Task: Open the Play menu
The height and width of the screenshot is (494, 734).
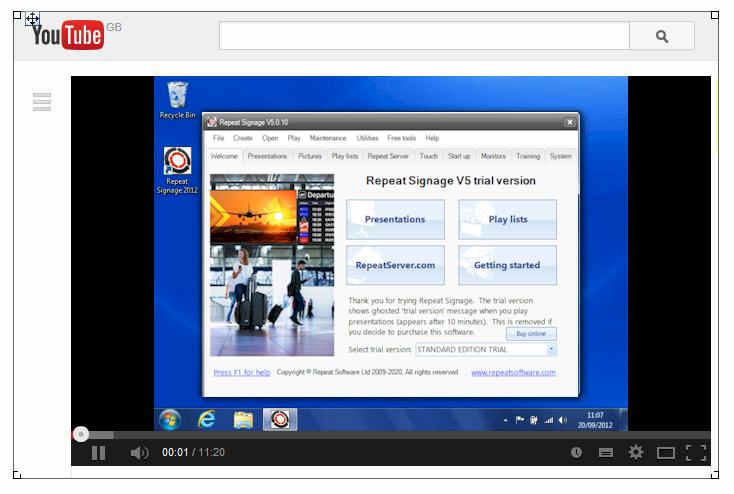Action: click(x=294, y=138)
